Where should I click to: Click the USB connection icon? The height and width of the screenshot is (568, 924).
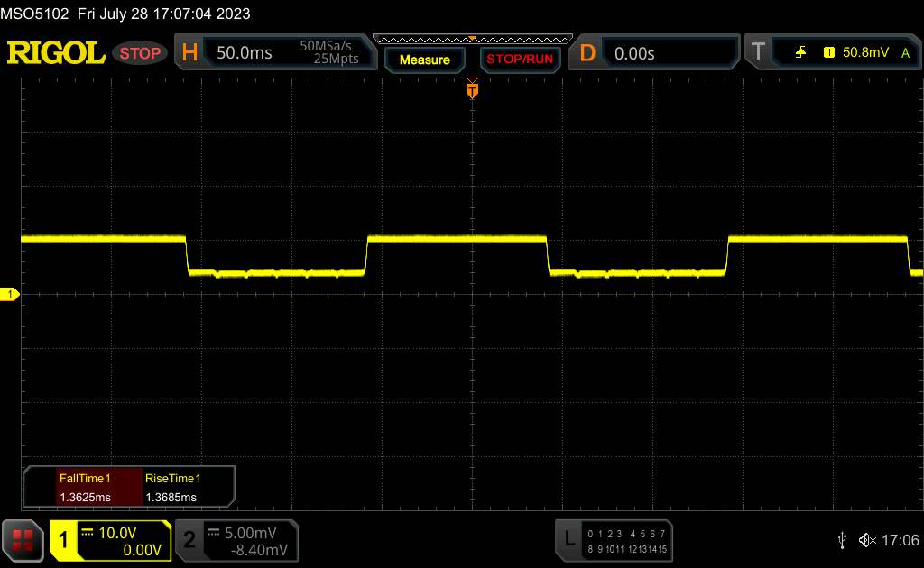point(842,539)
